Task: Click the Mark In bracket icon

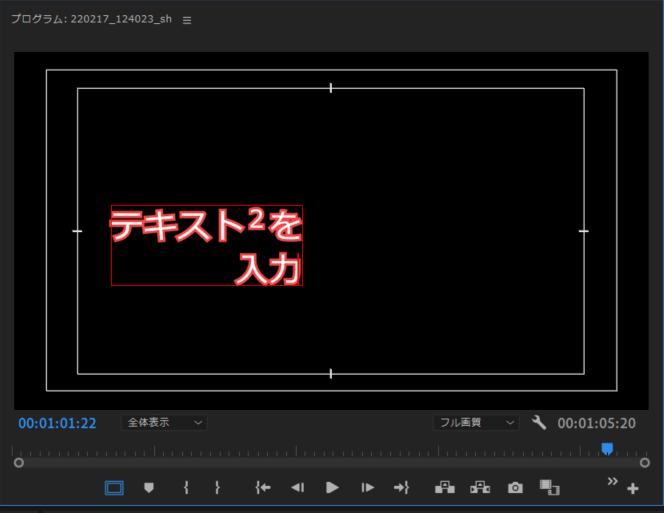Action: 186,487
